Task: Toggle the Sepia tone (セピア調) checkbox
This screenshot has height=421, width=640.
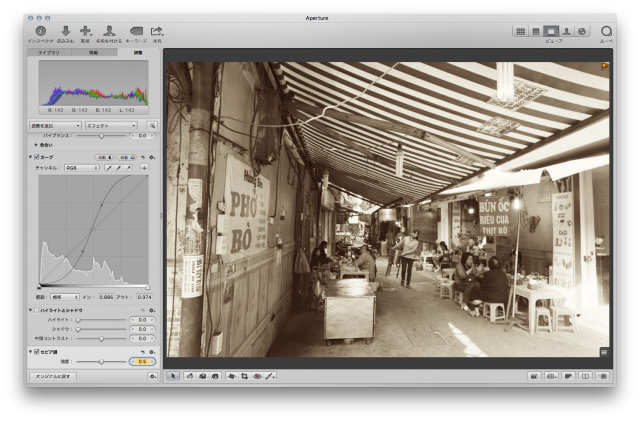Action: point(37,352)
